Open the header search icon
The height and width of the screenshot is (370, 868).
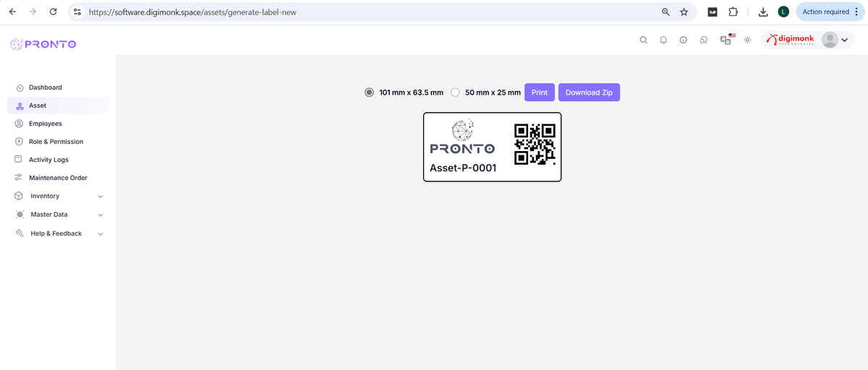tap(643, 40)
